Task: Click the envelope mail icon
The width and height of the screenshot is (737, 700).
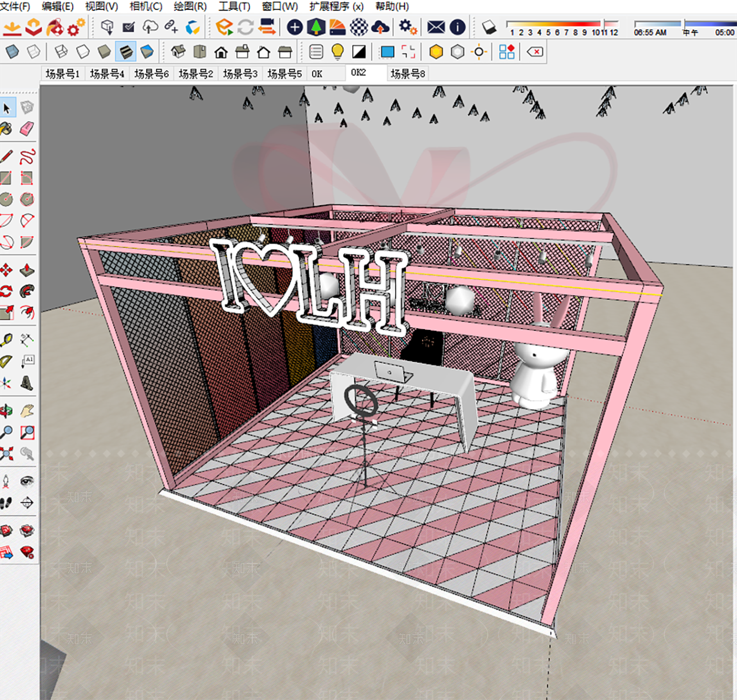Action: point(436,27)
